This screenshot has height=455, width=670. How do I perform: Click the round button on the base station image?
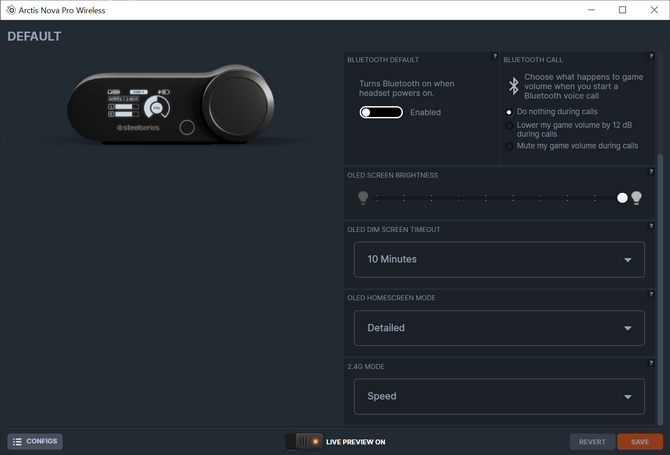pos(187,127)
